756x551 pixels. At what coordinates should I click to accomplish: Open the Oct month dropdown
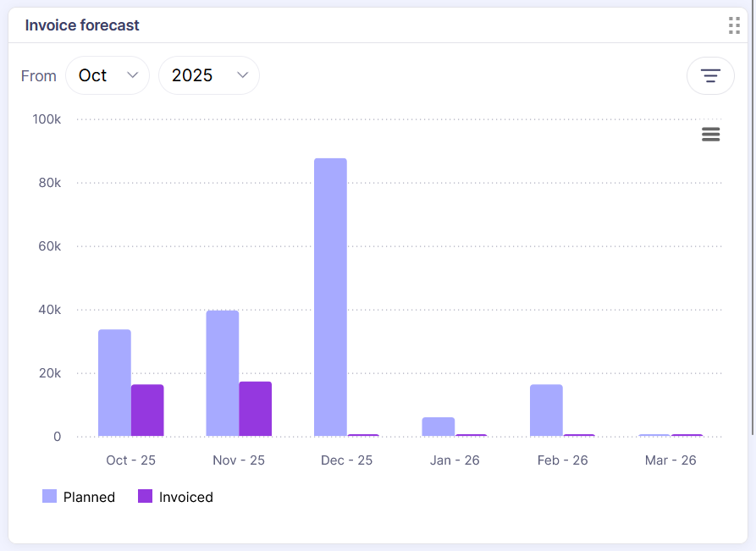[107, 75]
